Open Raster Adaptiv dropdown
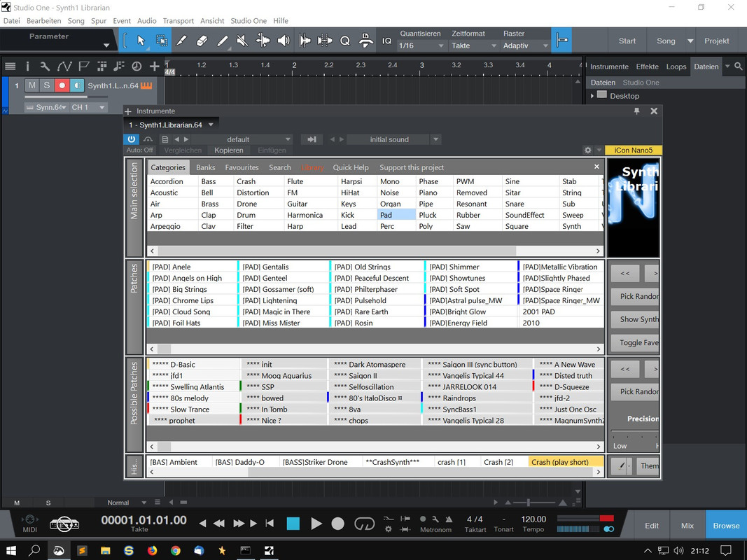The width and height of the screenshot is (747, 560). pyautogui.click(x=526, y=45)
